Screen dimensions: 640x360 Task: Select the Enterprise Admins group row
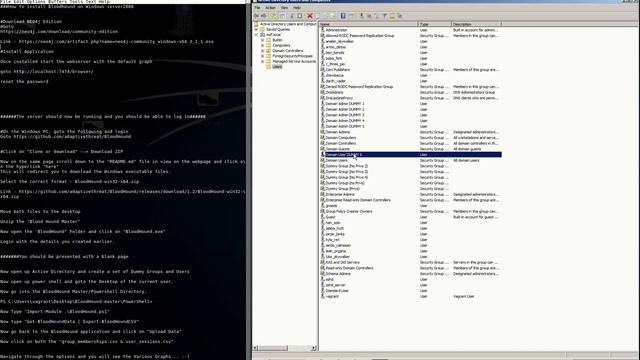(x=410, y=195)
